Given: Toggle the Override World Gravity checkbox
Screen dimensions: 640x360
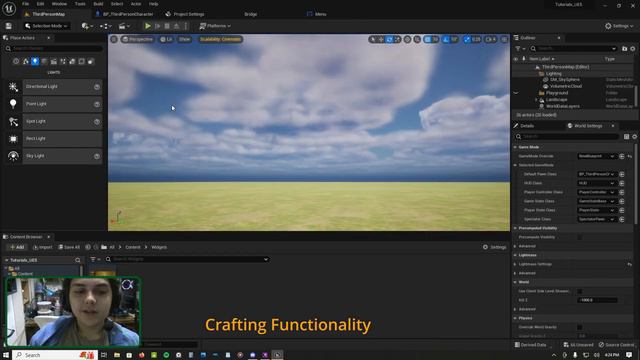Looking at the screenshot, I should pos(580,327).
